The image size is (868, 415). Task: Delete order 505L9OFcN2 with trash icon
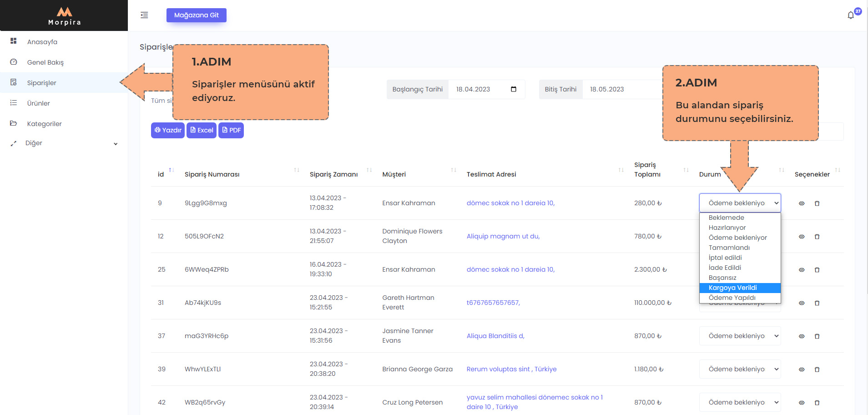[817, 237]
